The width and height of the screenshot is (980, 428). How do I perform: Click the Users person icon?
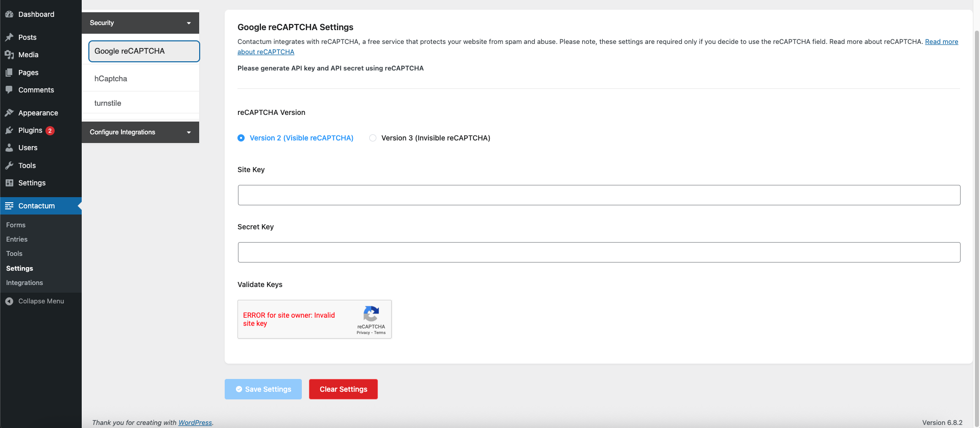click(9, 148)
